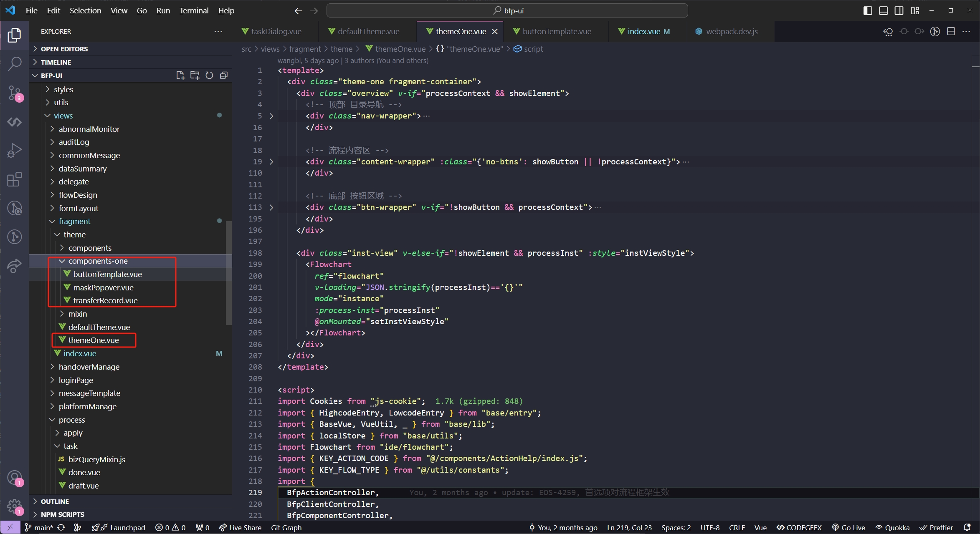Click New File icon in BFP-UI header

pyautogui.click(x=180, y=76)
